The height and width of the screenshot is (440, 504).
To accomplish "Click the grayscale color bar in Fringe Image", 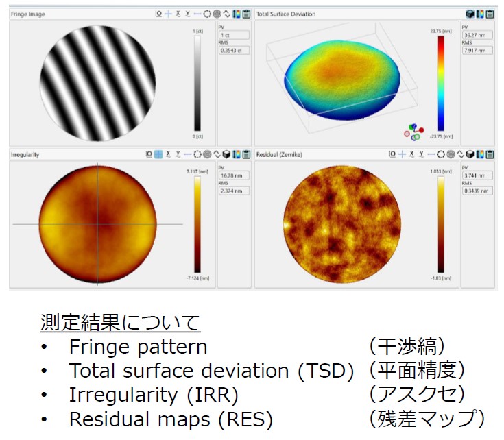I will [197, 83].
